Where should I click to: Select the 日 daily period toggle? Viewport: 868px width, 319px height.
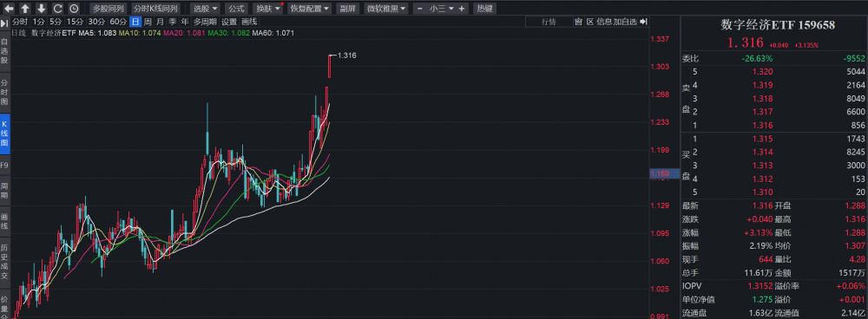pyautogui.click(x=135, y=23)
